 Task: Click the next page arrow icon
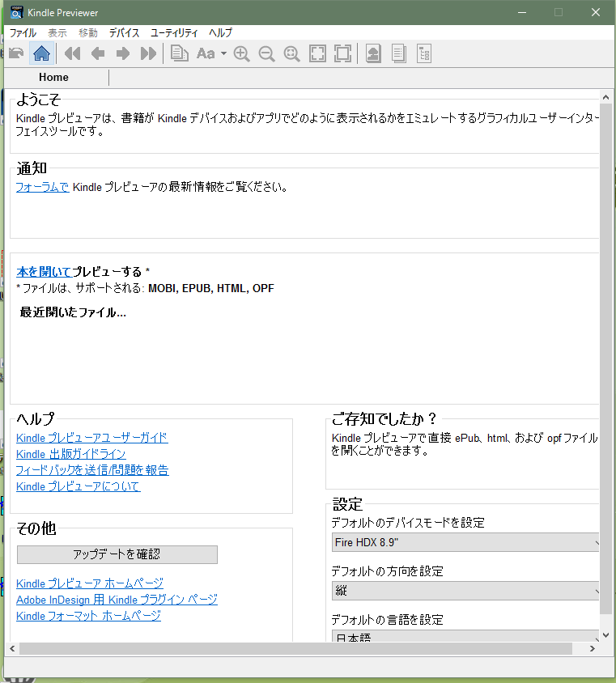coord(122,53)
